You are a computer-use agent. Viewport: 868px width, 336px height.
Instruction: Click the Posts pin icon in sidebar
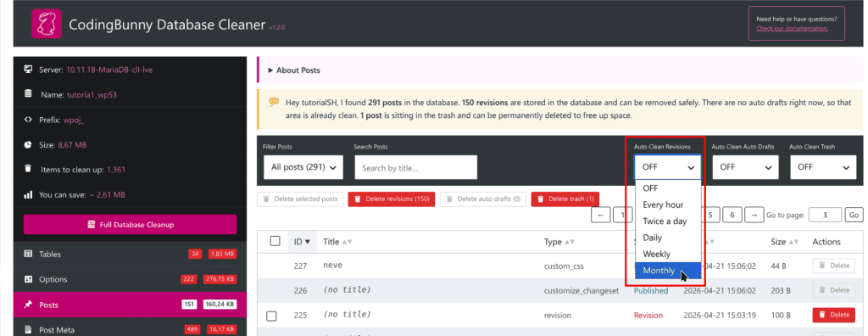click(x=28, y=305)
